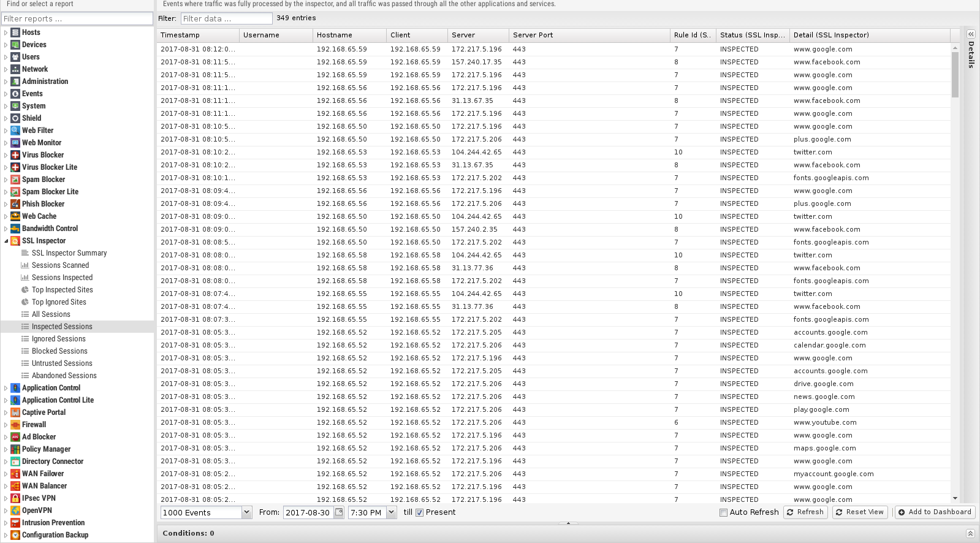Viewport: 980px width, 543px height.
Task: Click the Refresh button
Action: pyautogui.click(x=805, y=512)
